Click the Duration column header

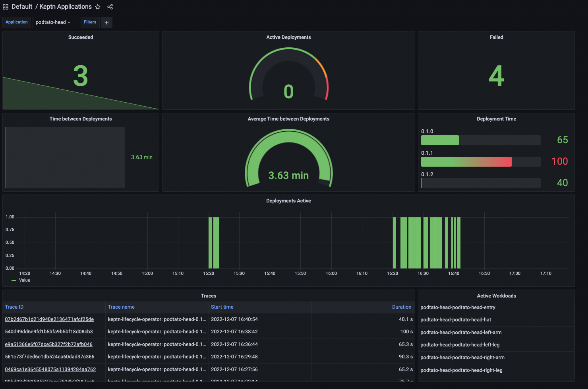point(402,307)
